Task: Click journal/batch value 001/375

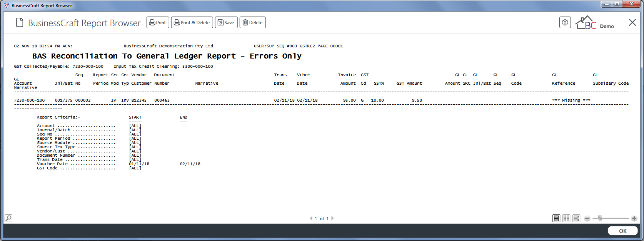Action: coord(63,100)
